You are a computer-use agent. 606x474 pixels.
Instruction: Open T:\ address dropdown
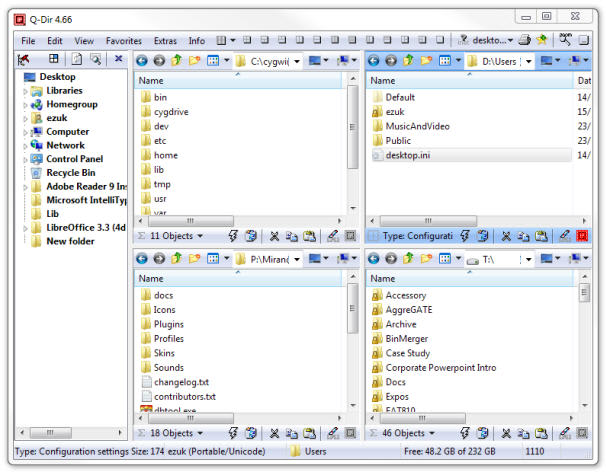[x=528, y=259]
